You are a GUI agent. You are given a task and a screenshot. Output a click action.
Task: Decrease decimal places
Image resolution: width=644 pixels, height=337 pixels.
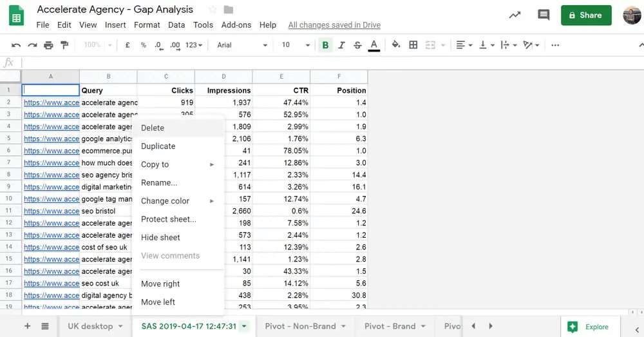point(159,45)
